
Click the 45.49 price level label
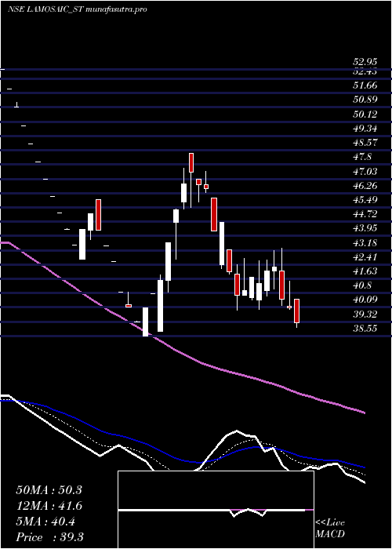(x=365, y=200)
